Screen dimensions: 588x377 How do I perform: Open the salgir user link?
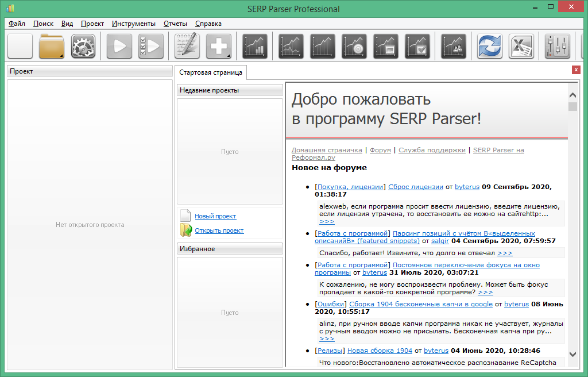tap(440, 241)
